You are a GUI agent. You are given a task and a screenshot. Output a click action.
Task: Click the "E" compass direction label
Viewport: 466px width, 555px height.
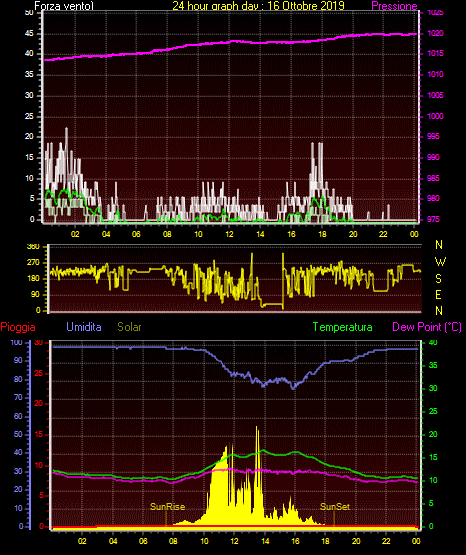coord(438,294)
